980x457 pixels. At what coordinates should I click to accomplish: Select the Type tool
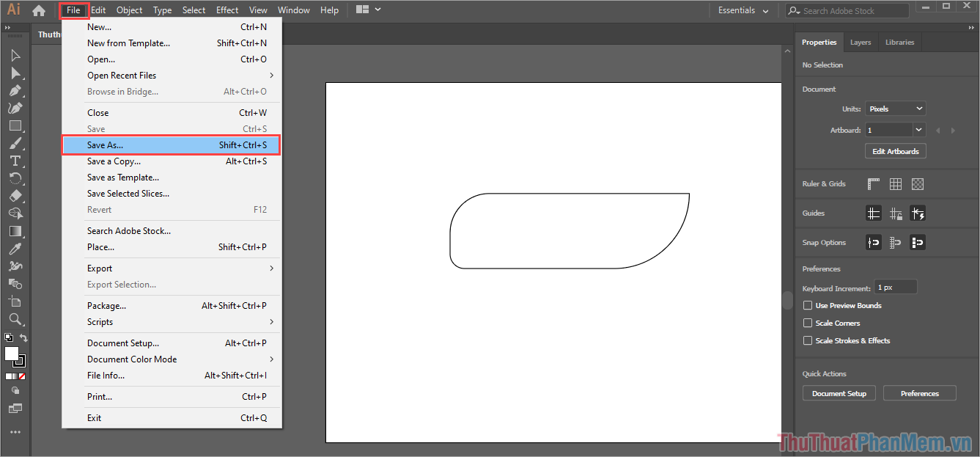pos(15,161)
